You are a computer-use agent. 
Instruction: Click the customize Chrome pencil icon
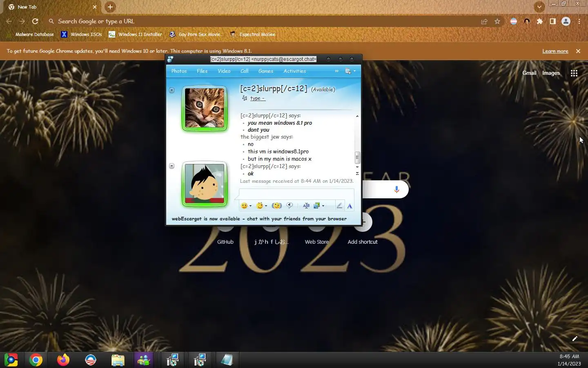pos(575,339)
